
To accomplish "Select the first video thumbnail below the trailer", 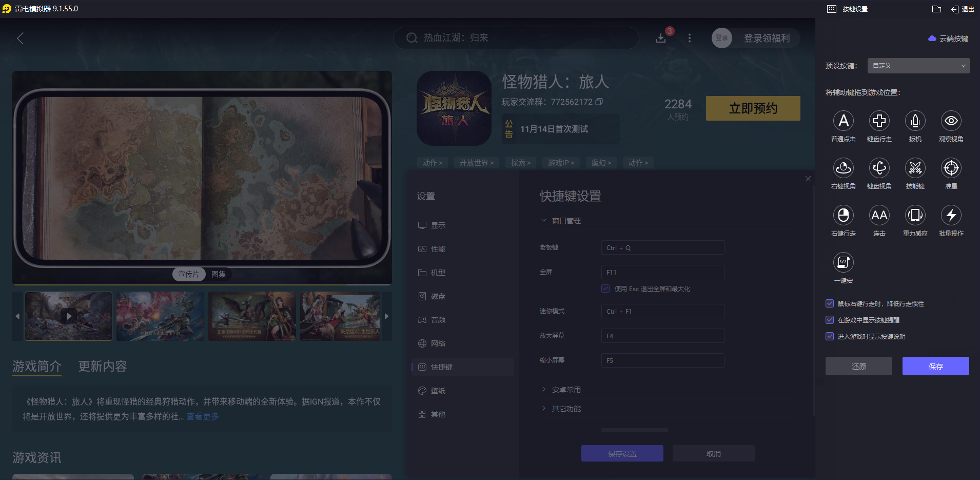I will tap(68, 316).
